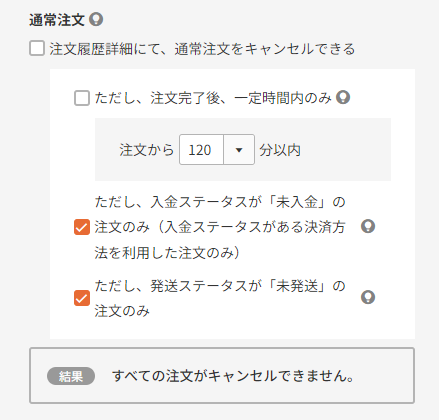The image size is (444, 420).
Task: Click the 入金ステータスがある決済方法 label text
Action: [x=255, y=227]
